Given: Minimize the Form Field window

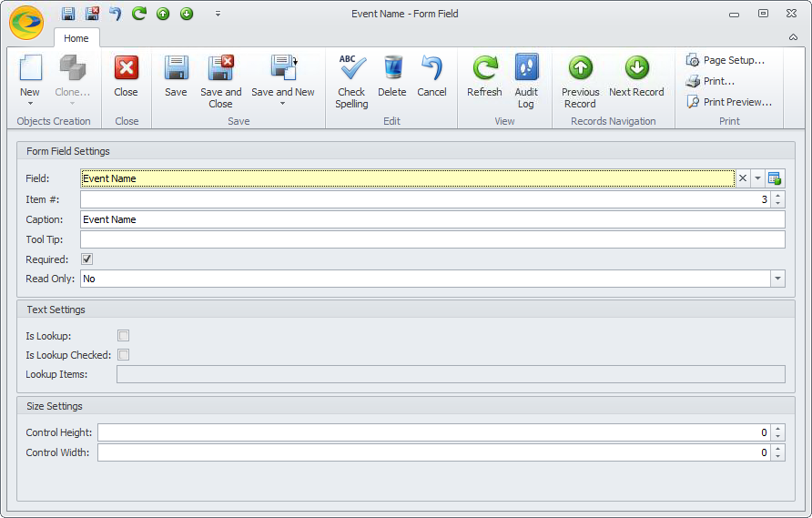Looking at the screenshot, I should pyautogui.click(x=735, y=14).
